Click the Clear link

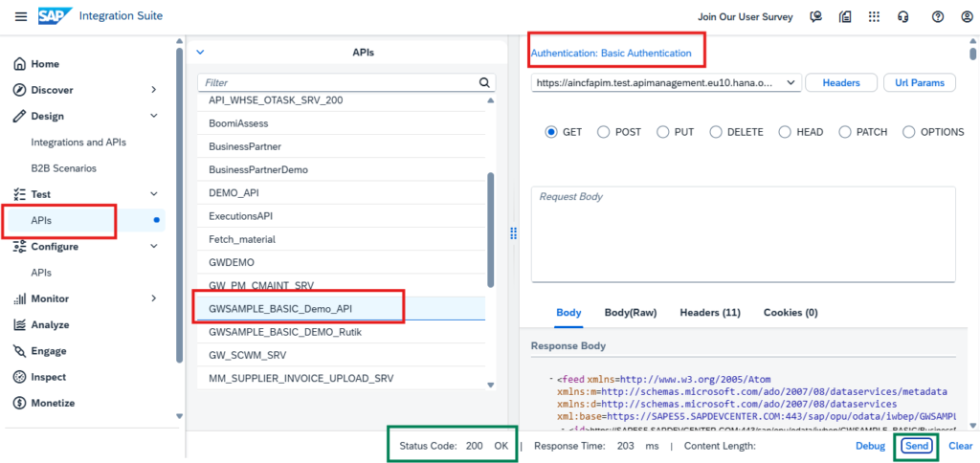(961, 446)
